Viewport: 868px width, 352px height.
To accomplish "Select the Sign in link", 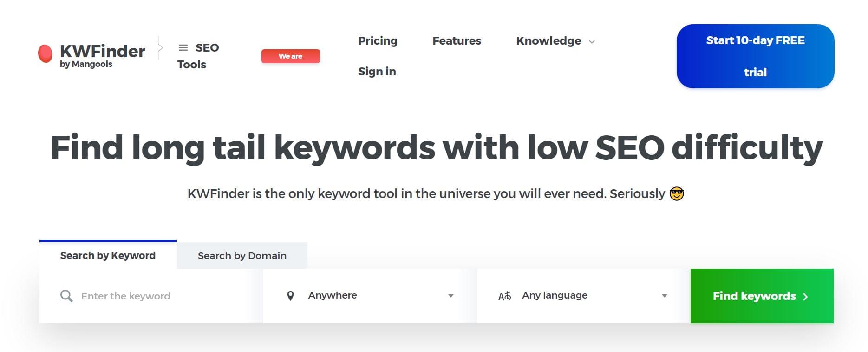I will pyautogui.click(x=377, y=72).
